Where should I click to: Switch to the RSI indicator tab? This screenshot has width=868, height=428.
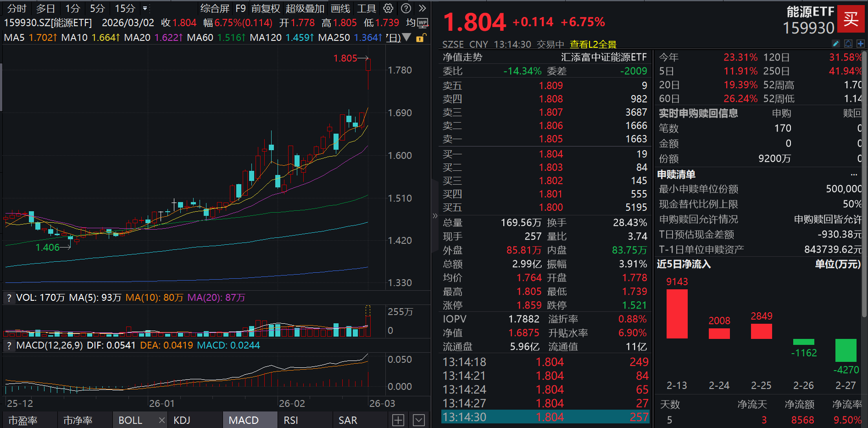click(x=290, y=419)
